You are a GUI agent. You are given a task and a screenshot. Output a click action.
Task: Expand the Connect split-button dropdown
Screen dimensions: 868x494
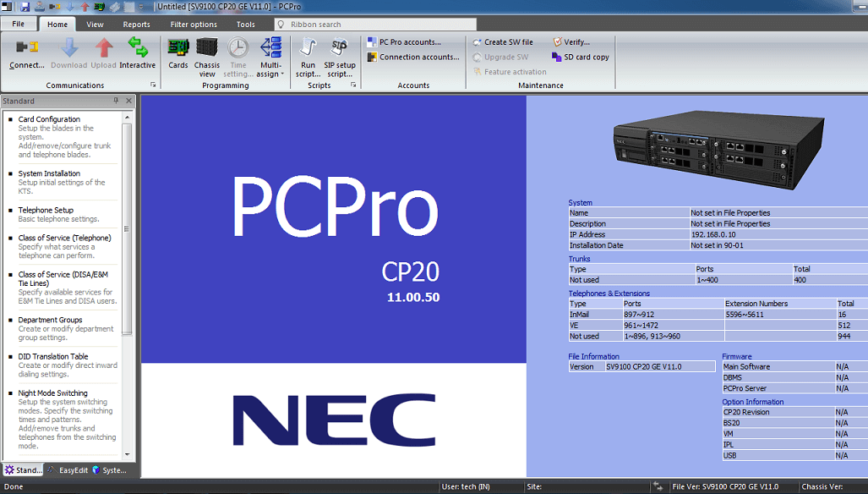26,68
